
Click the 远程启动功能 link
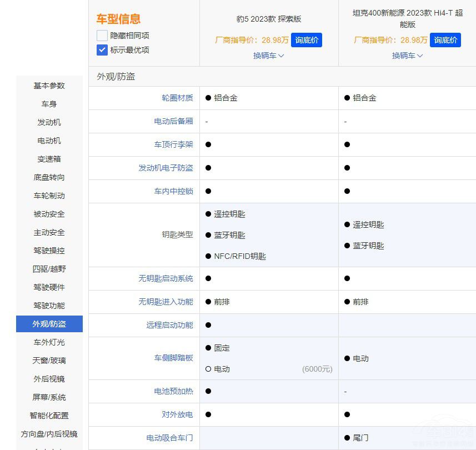tap(173, 325)
